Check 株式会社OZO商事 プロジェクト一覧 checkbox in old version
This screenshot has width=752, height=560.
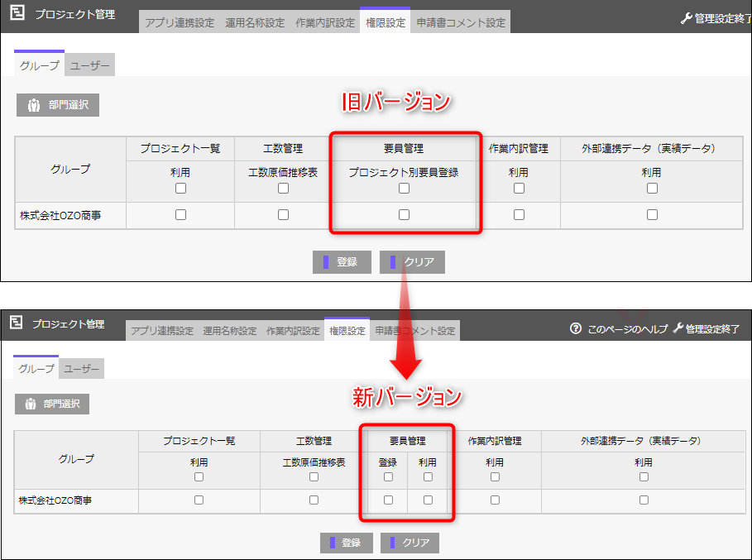pyautogui.click(x=180, y=215)
